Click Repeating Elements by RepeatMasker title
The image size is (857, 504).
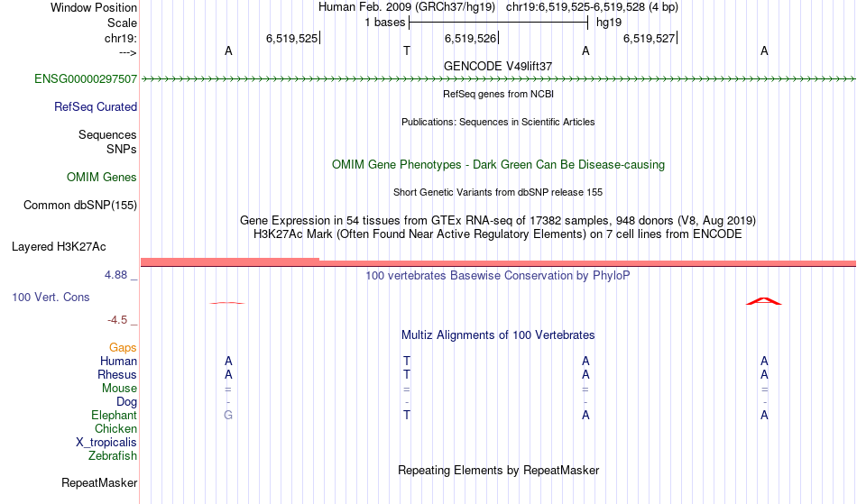click(x=499, y=471)
